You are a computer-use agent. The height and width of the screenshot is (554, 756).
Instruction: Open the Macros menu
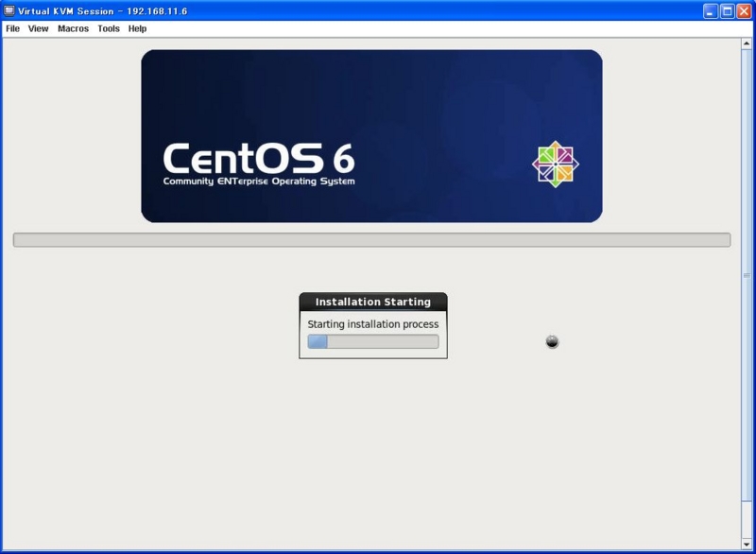pos(74,28)
